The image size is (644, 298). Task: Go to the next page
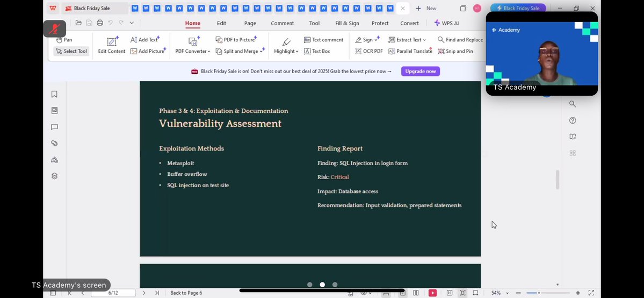[144, 293]
